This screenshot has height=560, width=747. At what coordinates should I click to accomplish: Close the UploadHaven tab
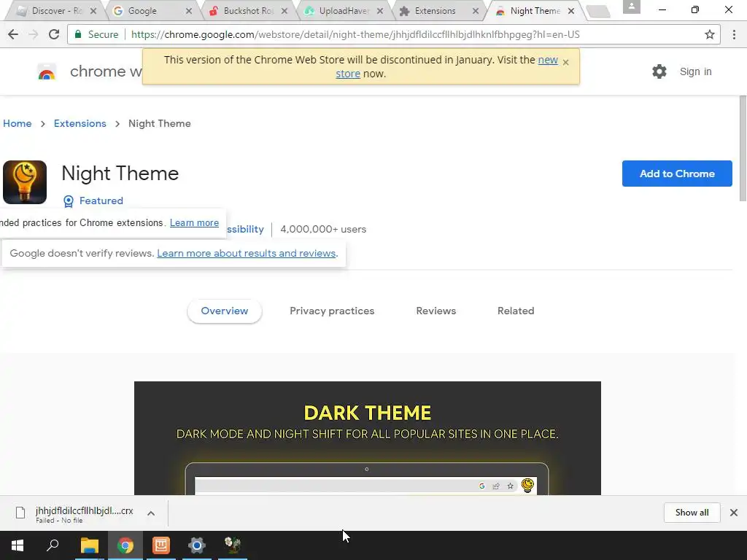[380, 10]
